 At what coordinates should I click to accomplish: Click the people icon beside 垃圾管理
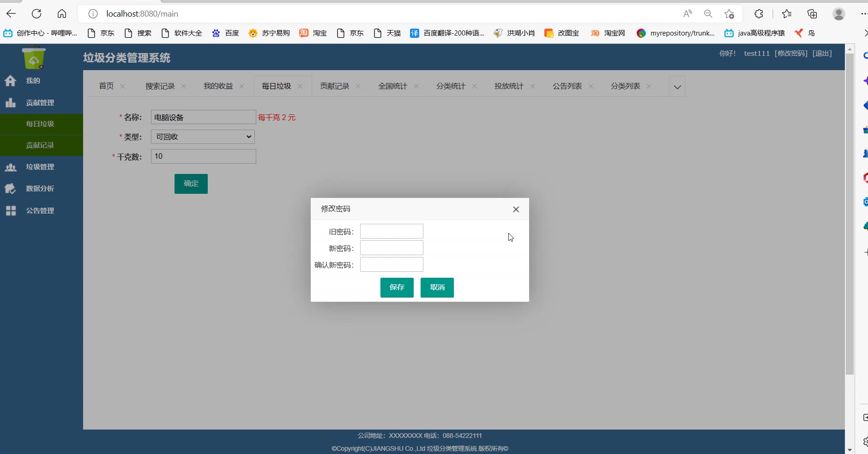tap(11, 167)
